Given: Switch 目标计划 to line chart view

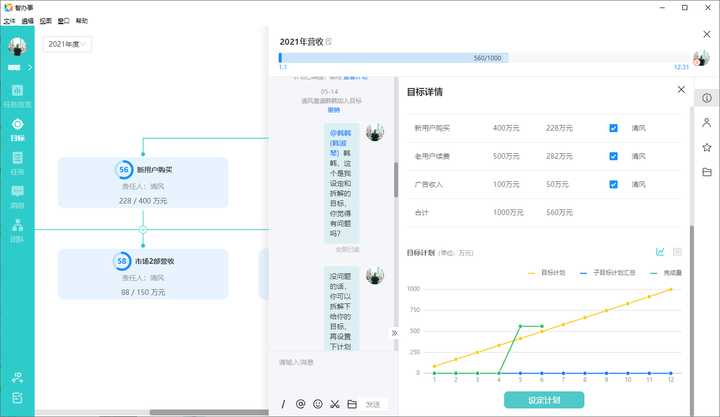Looking at the screenshot, I should click(x=660, y=252).
